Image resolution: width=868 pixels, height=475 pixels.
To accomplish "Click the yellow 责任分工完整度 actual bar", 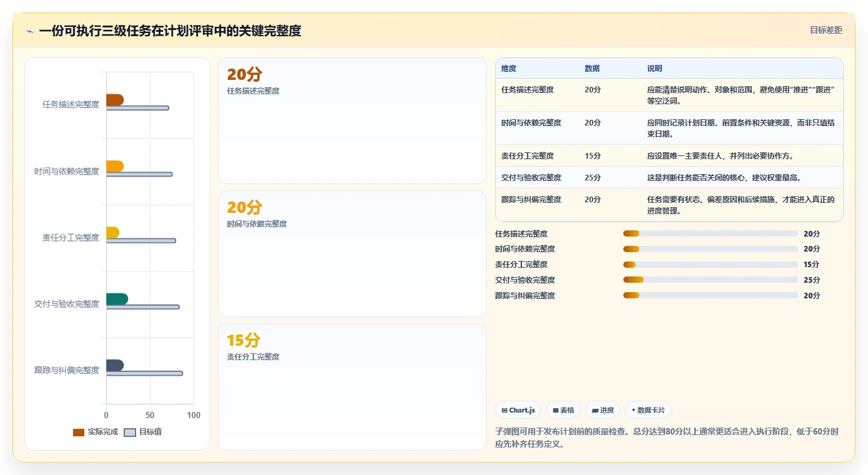I will (112, 233).
